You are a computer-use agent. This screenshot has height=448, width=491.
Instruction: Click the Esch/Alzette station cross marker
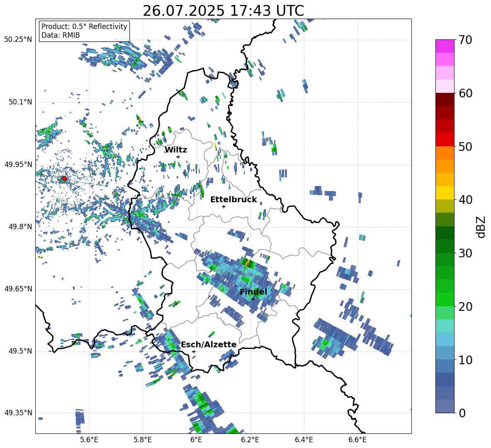[x=194, y=351]
